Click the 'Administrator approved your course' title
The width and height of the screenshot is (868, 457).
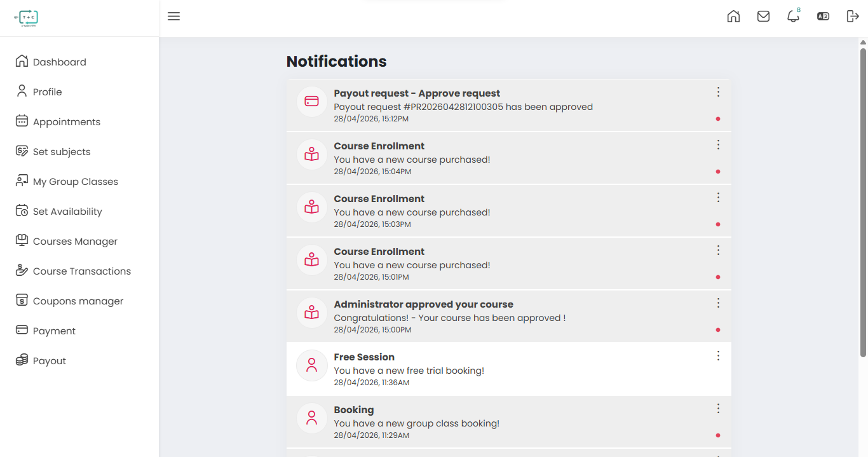424,304
